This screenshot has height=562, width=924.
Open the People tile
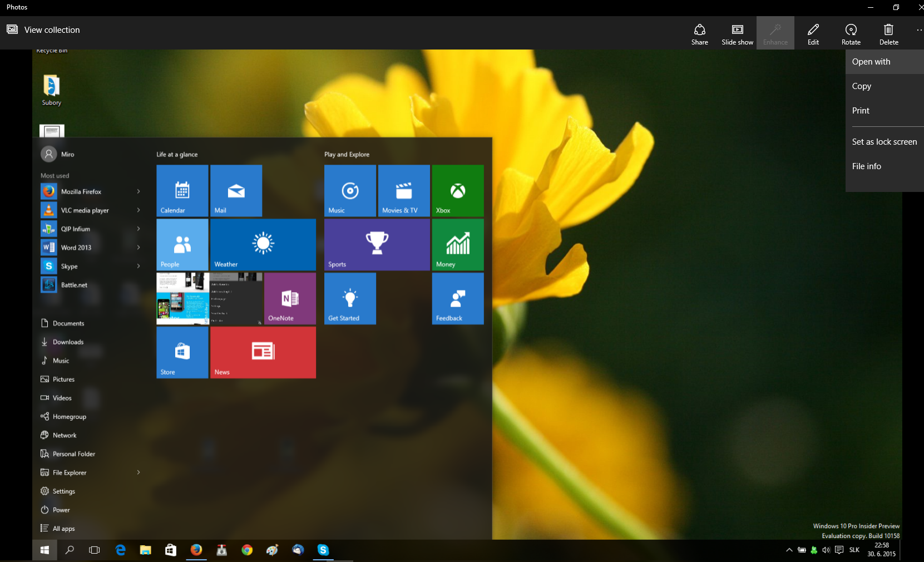182,245
